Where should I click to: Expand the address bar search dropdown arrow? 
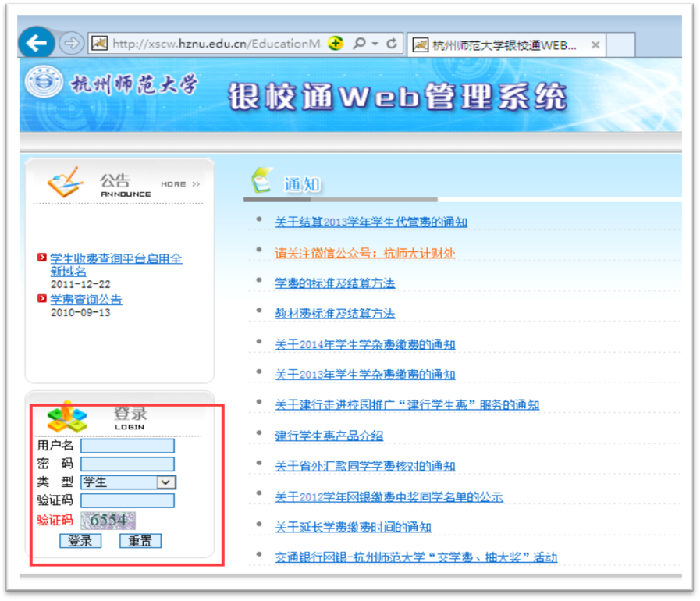375,44
